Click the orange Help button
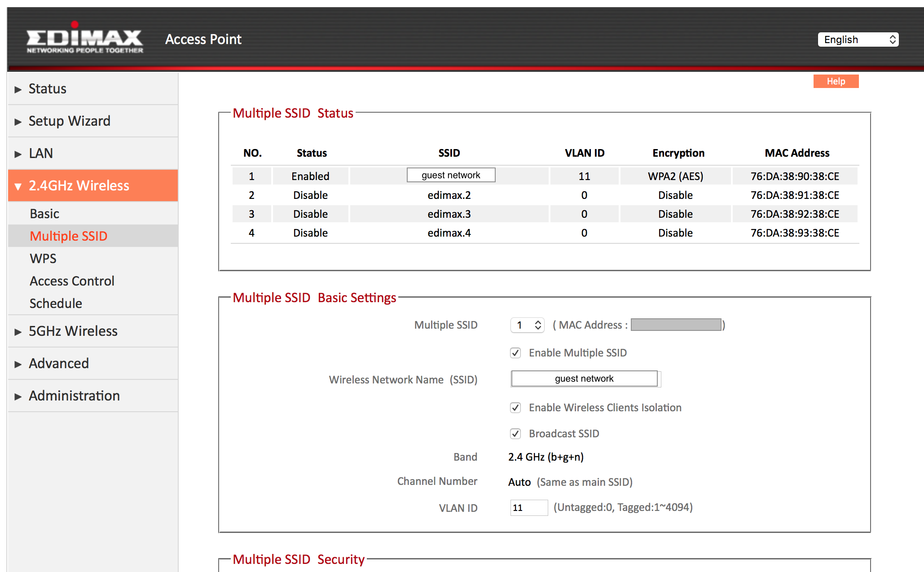924x572 pixels. [836, 81]
